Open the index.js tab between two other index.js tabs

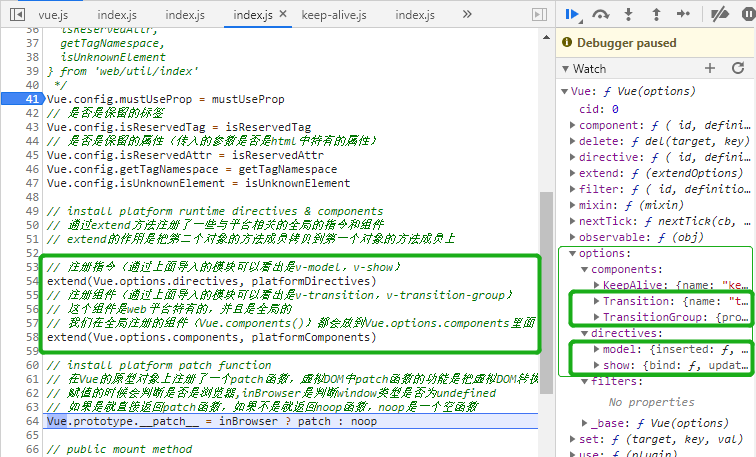(185, 15)
